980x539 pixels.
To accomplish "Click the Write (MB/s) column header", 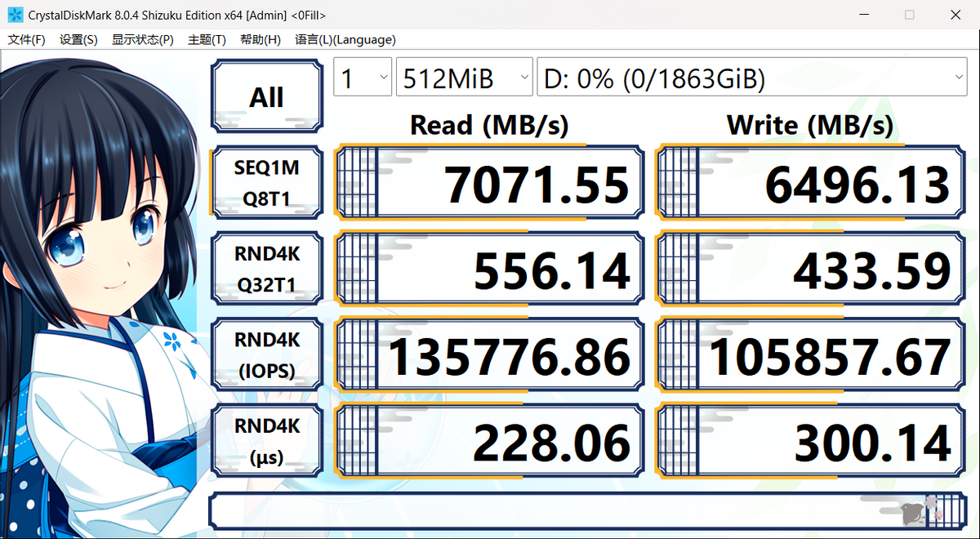I will point(810,125).
